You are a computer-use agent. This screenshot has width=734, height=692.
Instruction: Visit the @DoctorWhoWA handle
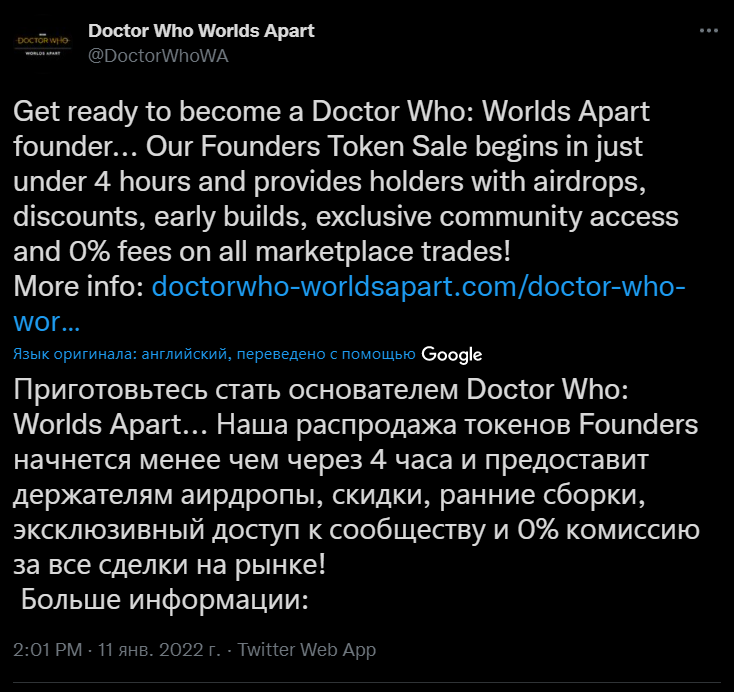coord(158,56)
